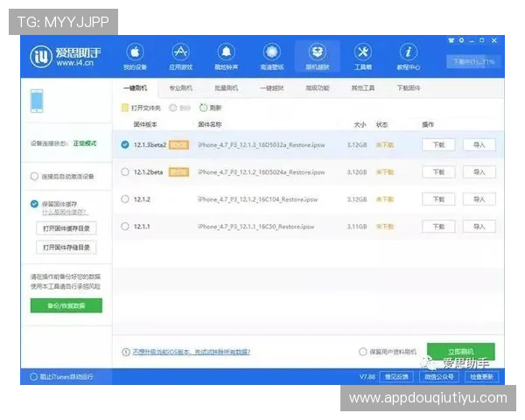Open the 我的设备 Apple icon section

click(x=135, y=52)
